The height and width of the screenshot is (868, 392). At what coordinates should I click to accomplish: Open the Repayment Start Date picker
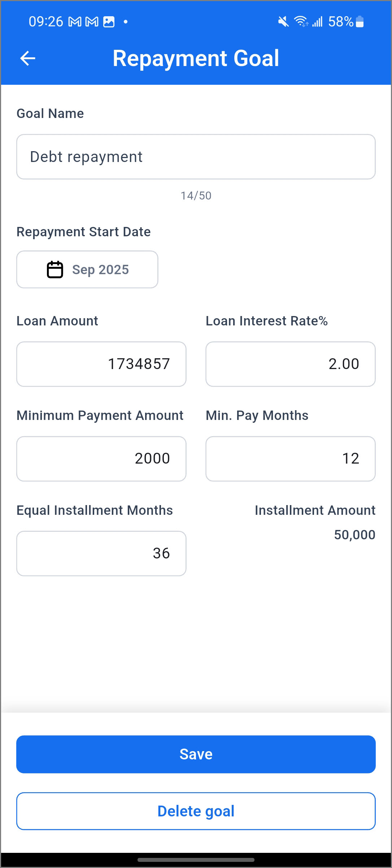[87, 270]
